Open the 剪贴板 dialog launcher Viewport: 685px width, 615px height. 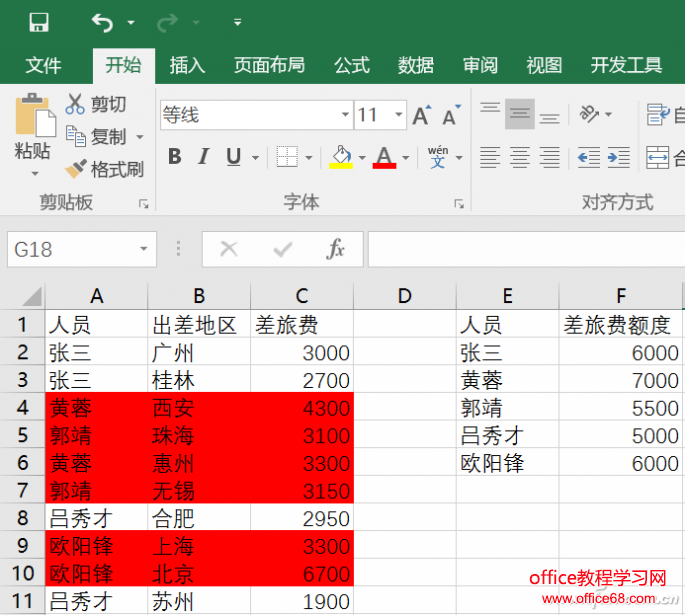pos(144,204)
